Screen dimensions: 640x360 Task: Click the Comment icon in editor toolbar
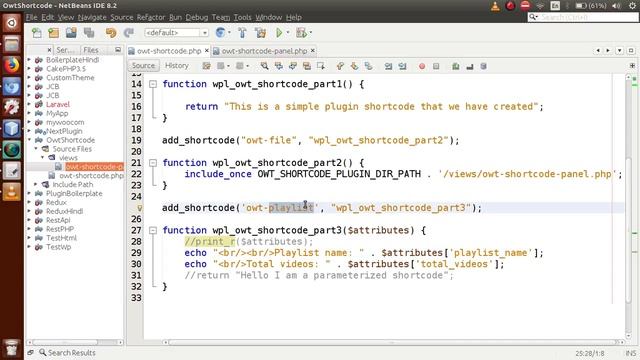[456, 66]
